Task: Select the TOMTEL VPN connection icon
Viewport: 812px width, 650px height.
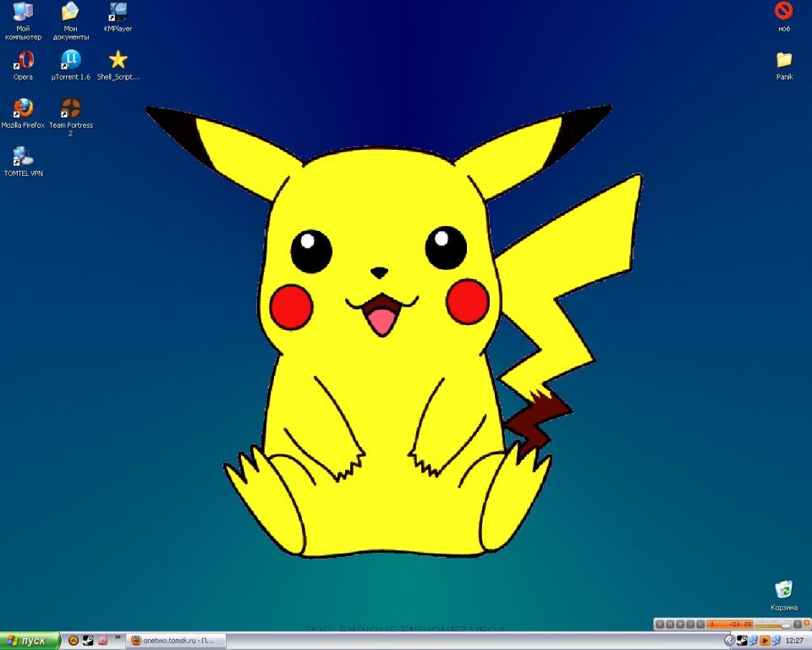Action: pyautogui.click(x=23, y=162)
